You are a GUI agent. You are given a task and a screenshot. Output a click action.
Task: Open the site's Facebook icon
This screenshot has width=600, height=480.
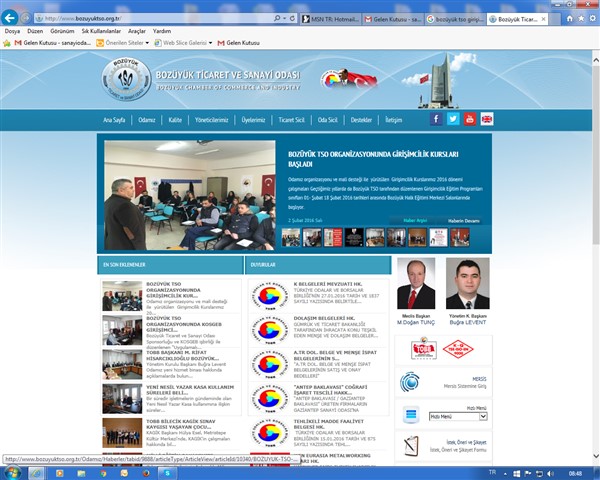436,119
